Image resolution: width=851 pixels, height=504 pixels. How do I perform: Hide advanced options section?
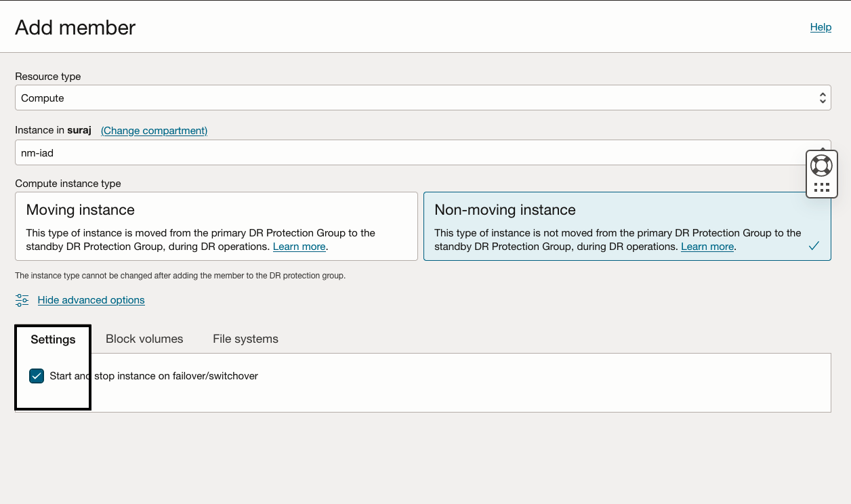pyautogui.click(x=91, y=300)
